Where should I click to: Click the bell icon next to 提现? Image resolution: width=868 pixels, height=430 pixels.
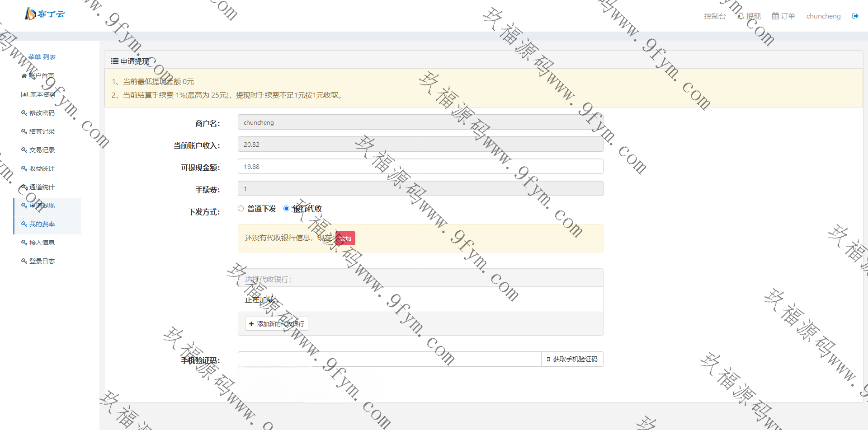tap(741, 16)
